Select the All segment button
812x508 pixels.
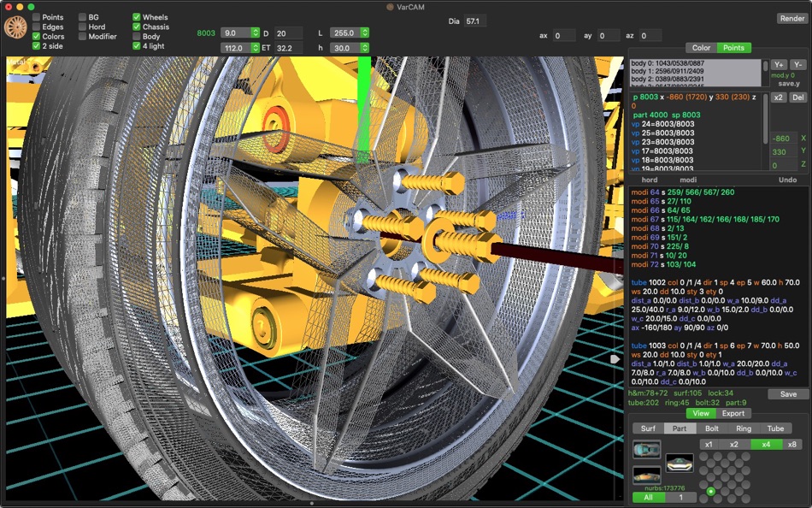pyautogui.click(x=648, y=497)
